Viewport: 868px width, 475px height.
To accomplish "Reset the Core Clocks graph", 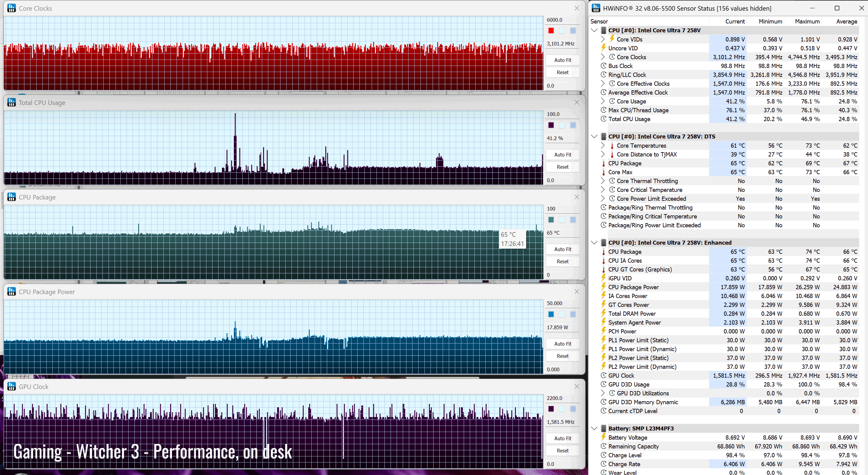I will tap(563, 72).
